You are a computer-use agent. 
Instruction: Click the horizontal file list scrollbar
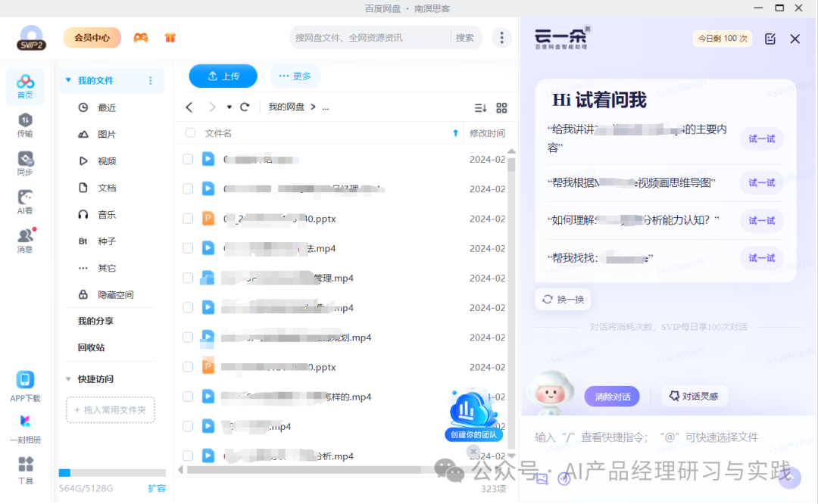coord(304,470)
